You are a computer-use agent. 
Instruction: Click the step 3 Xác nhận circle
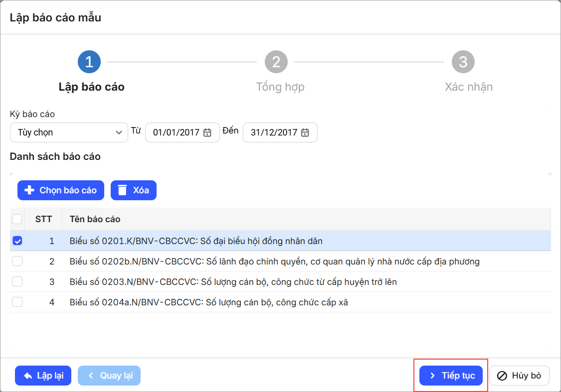[463, 62]
